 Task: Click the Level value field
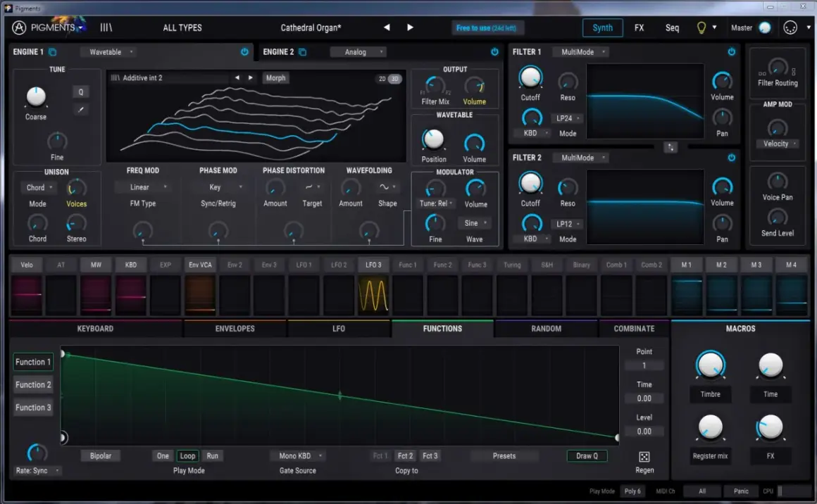coord(644,431)
